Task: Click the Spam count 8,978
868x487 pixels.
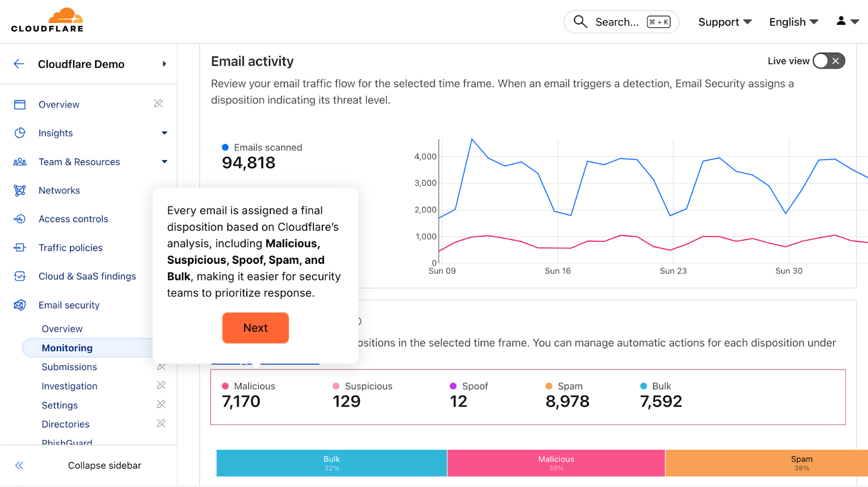Action: [x=567, y=401]
